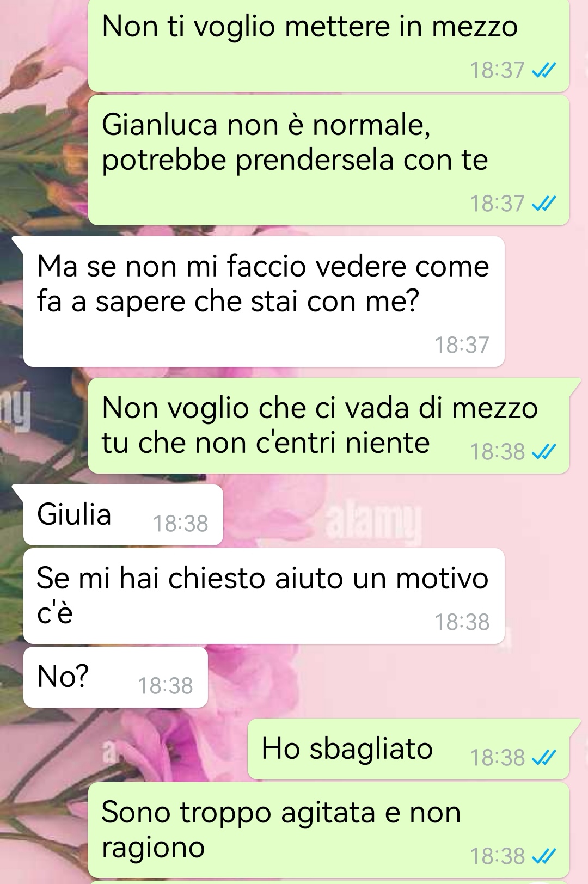Tap the 'Non voglio che ci vada di mezzo' bubble

click(x=329, y=426)
